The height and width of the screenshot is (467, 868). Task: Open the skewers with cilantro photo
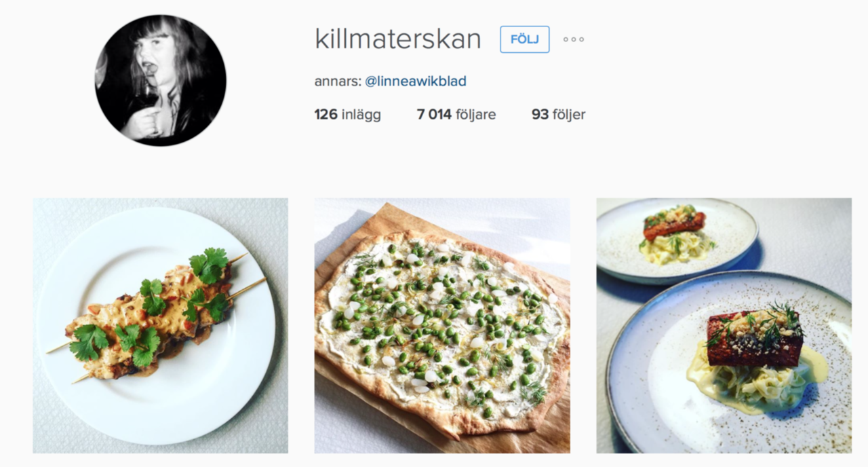click(161, 326)
